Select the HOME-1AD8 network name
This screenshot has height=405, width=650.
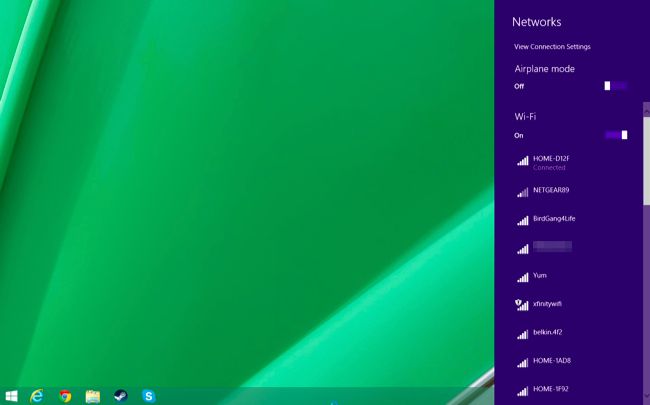pyautogui.click(x=552, y=361)
